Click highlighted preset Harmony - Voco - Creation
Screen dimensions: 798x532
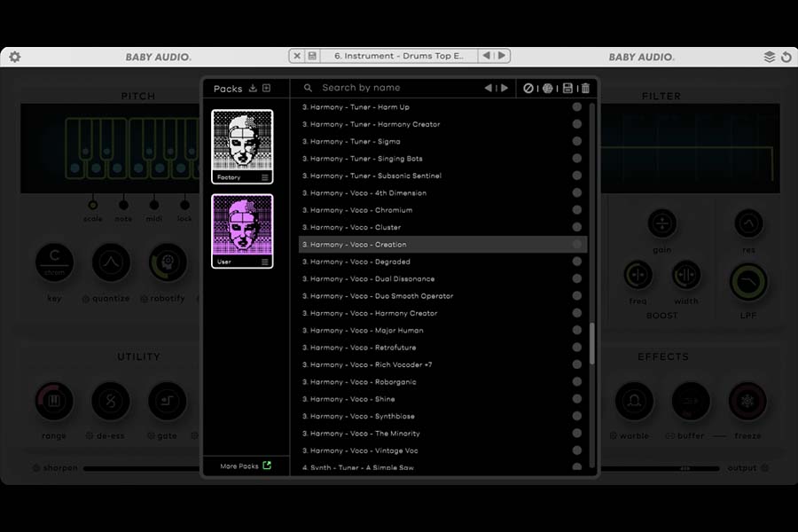click(x=442, y=245)
